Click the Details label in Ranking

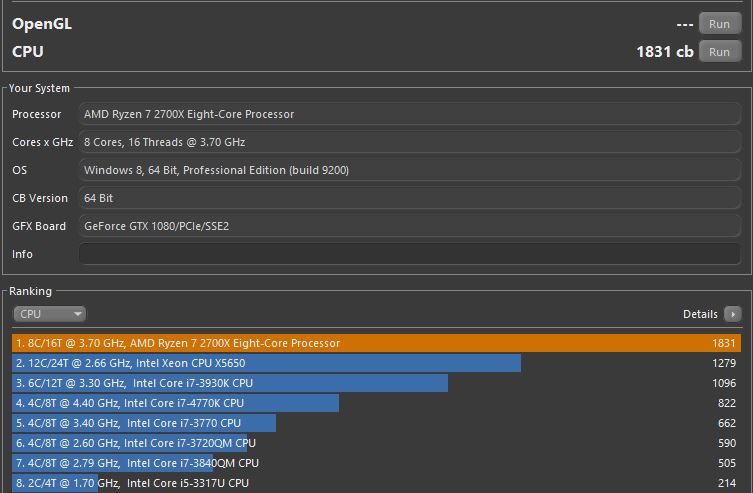click(700, 314)
